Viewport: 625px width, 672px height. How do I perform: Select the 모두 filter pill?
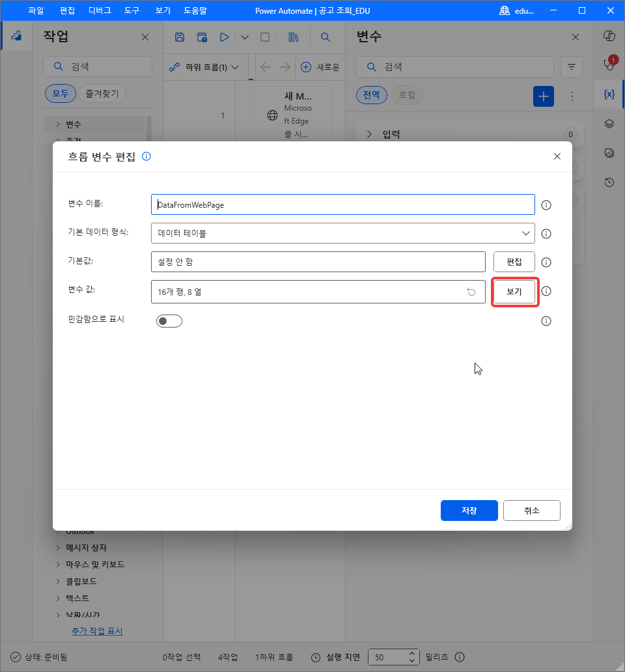(x=61, y=93)
